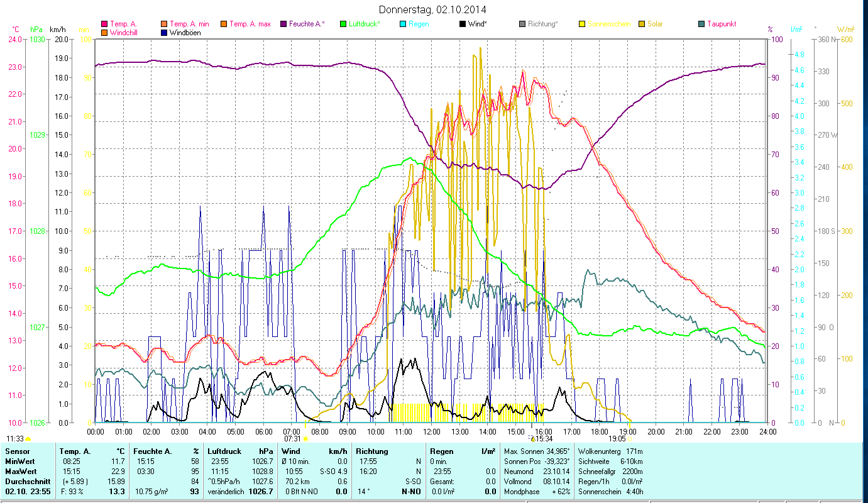Click the '14 °' wind direction value
Screen dimensions: 868x503
coord(363,492)
